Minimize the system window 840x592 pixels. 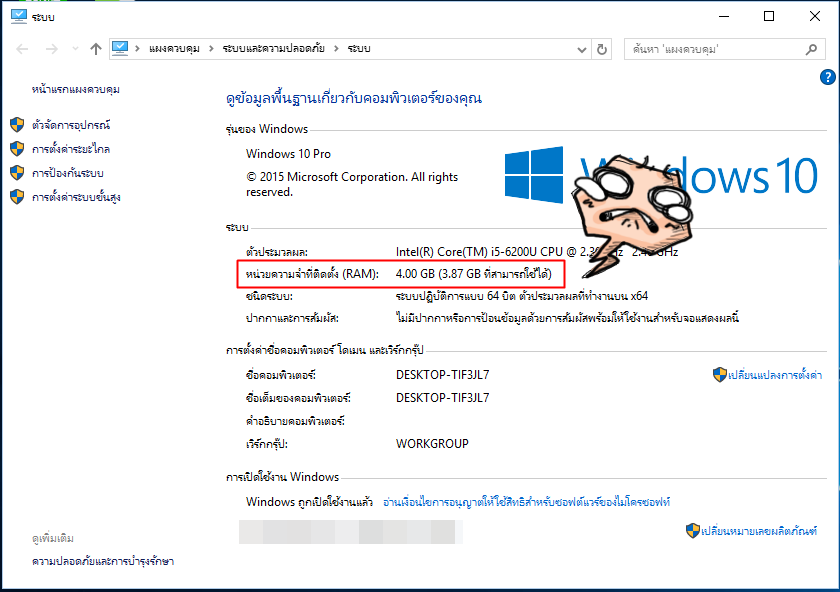tap(724, 16)
